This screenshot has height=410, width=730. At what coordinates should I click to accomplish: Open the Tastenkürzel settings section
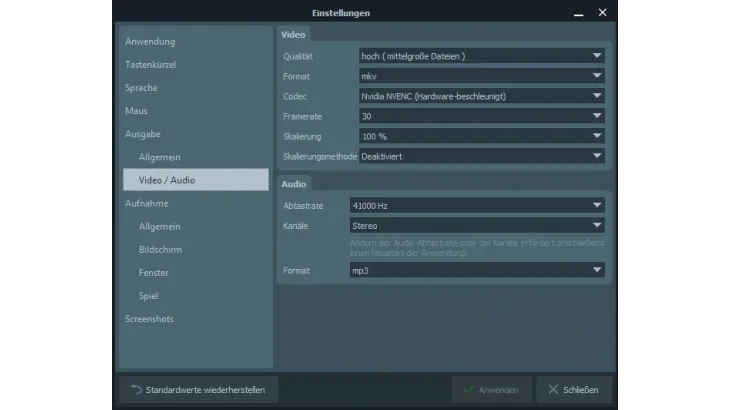click(151, 65)
